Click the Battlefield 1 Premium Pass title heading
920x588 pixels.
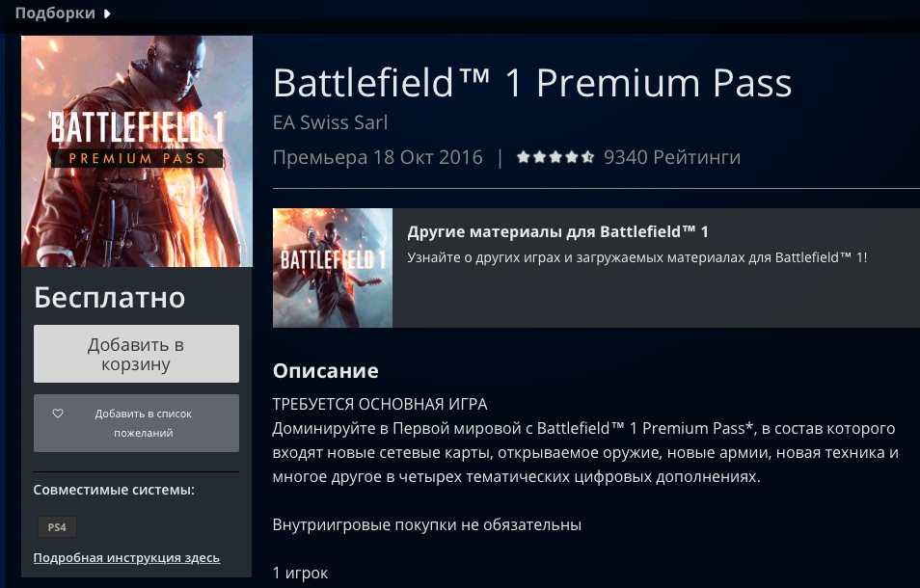click(532, 83)
